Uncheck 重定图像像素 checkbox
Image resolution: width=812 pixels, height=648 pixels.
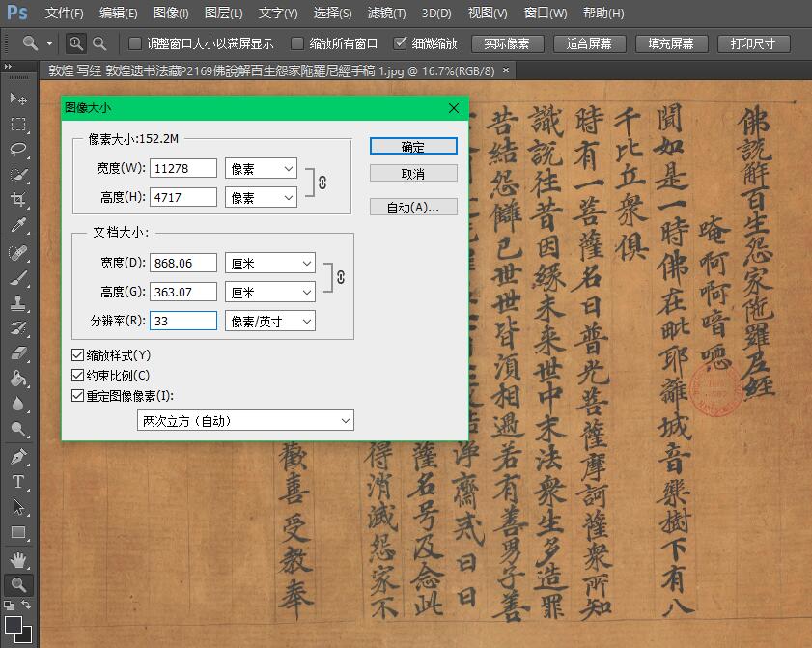click(77, 396)
